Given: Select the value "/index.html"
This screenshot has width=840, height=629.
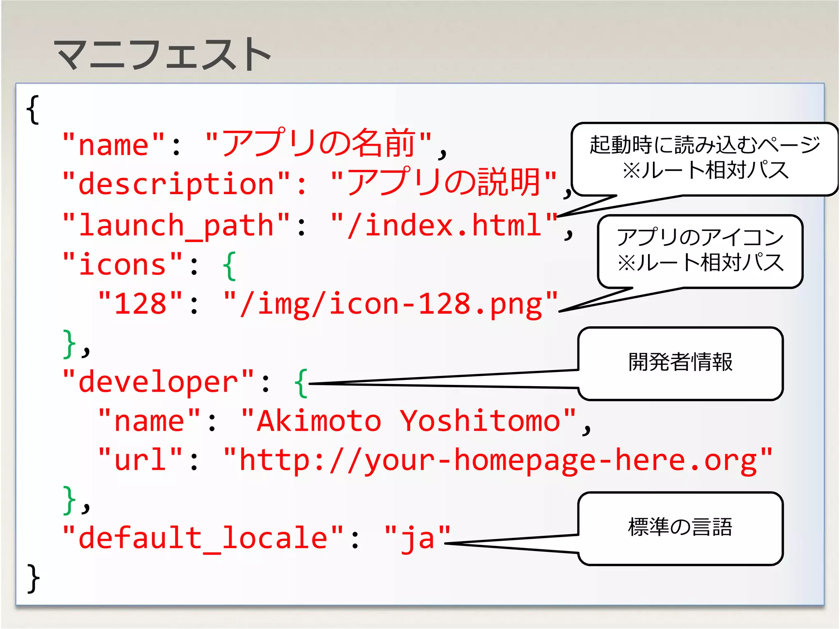Looking at the screenshot, I should click(444, 224).
